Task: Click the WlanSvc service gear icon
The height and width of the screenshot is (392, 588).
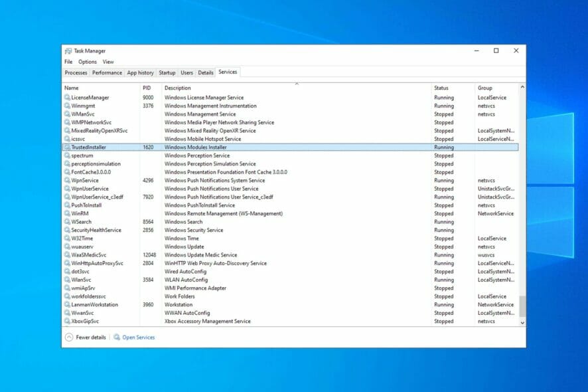Action: tap(67, 280)
